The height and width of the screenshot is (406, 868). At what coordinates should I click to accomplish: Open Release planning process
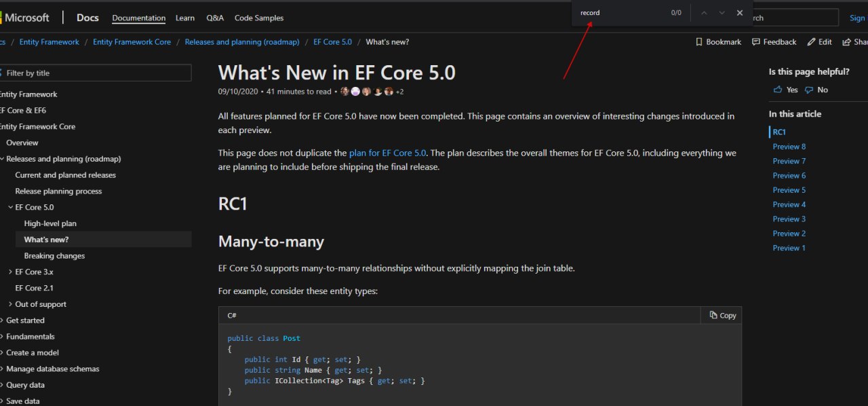click(58, 191)
